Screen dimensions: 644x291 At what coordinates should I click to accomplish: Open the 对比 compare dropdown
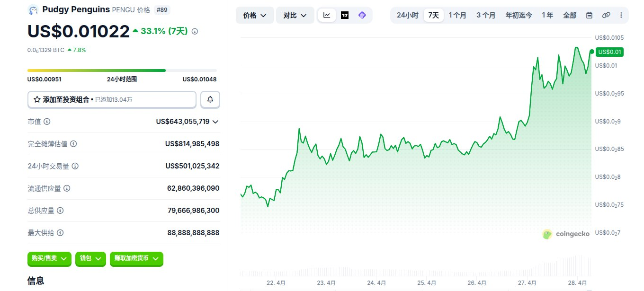295,15
